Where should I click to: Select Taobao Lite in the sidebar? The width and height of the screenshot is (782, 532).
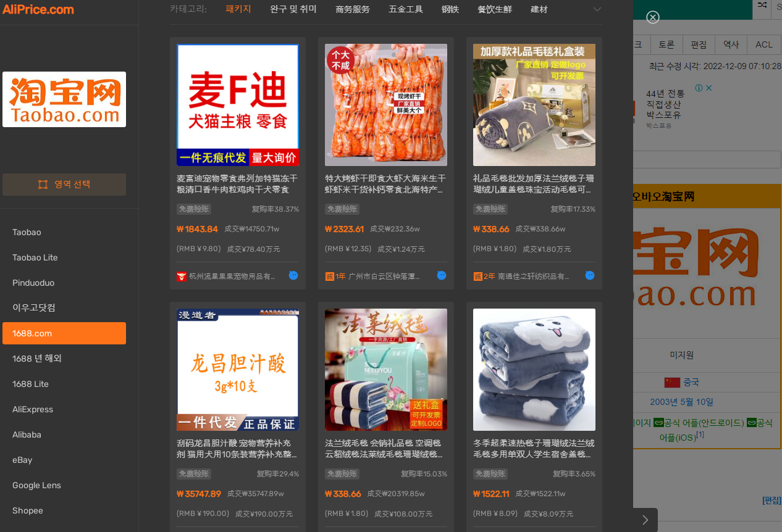pos(64,257)
